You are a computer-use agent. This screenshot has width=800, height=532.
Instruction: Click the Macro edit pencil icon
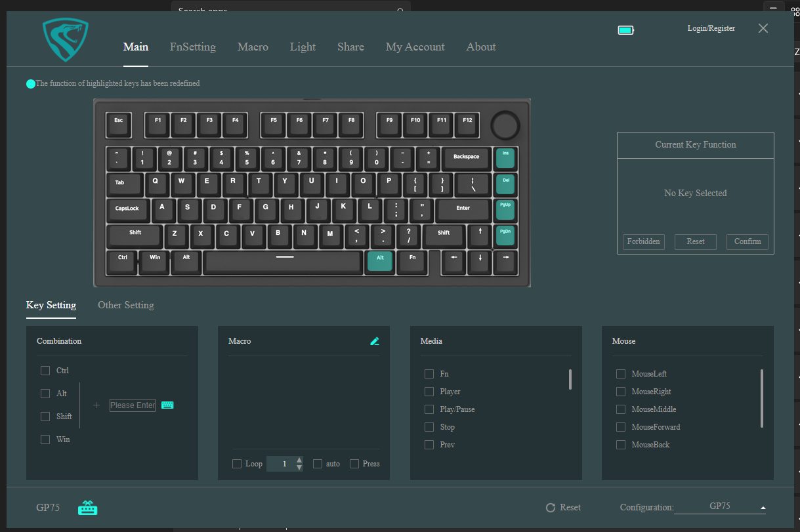(x=375, y=341)
